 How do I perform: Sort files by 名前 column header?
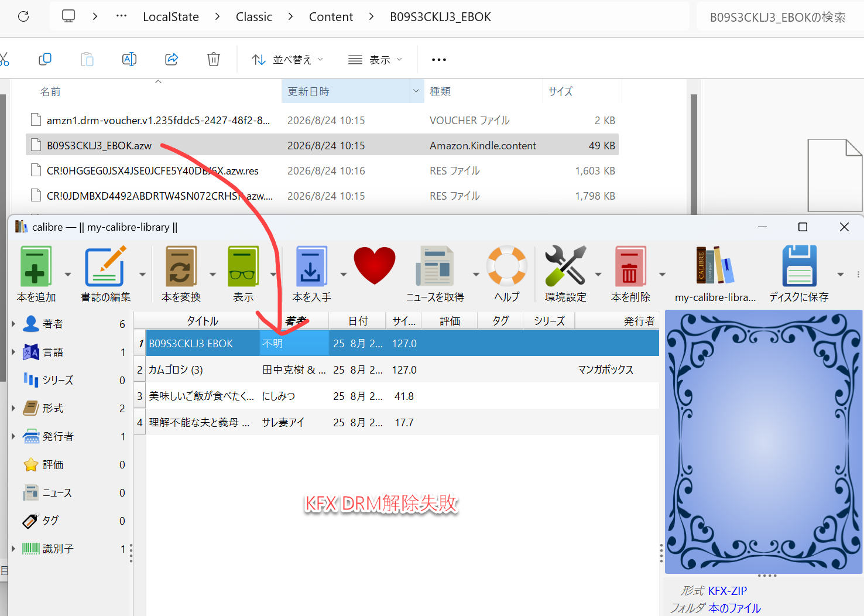50,91
